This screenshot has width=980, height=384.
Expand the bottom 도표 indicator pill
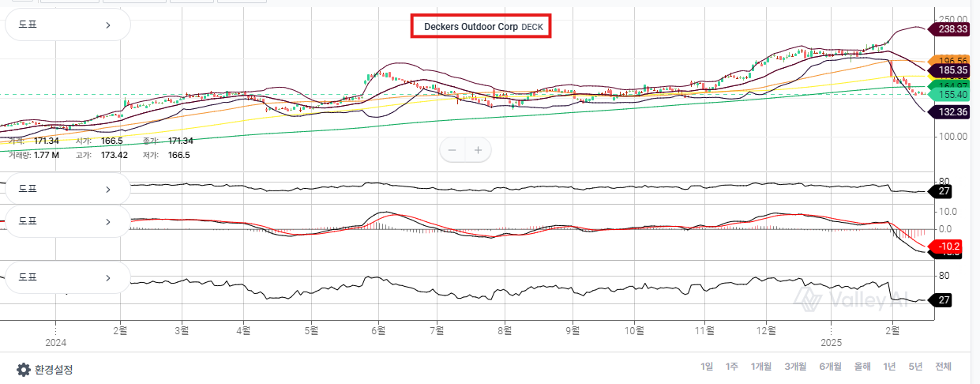(x=67, y=277)
